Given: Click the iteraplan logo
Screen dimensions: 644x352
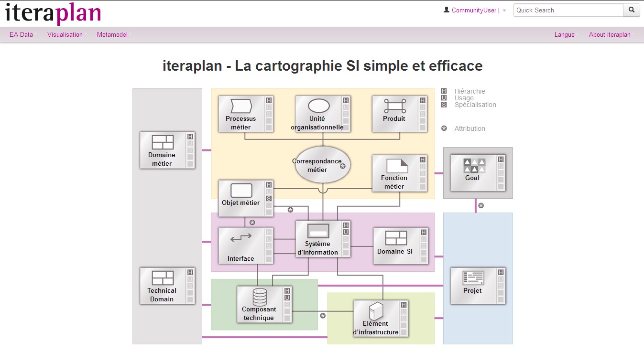Looking at the screenshot, I should pyautogui.click(x=53, y=13).
